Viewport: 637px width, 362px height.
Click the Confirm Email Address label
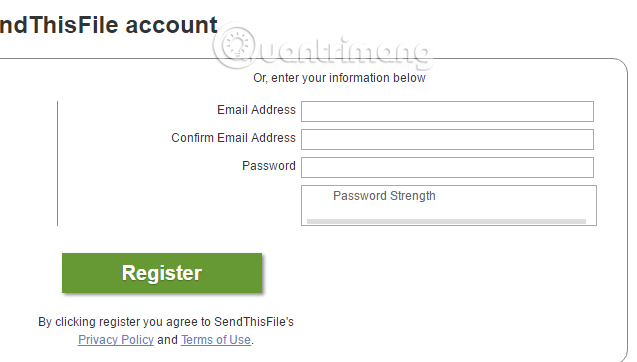(234, 138)
